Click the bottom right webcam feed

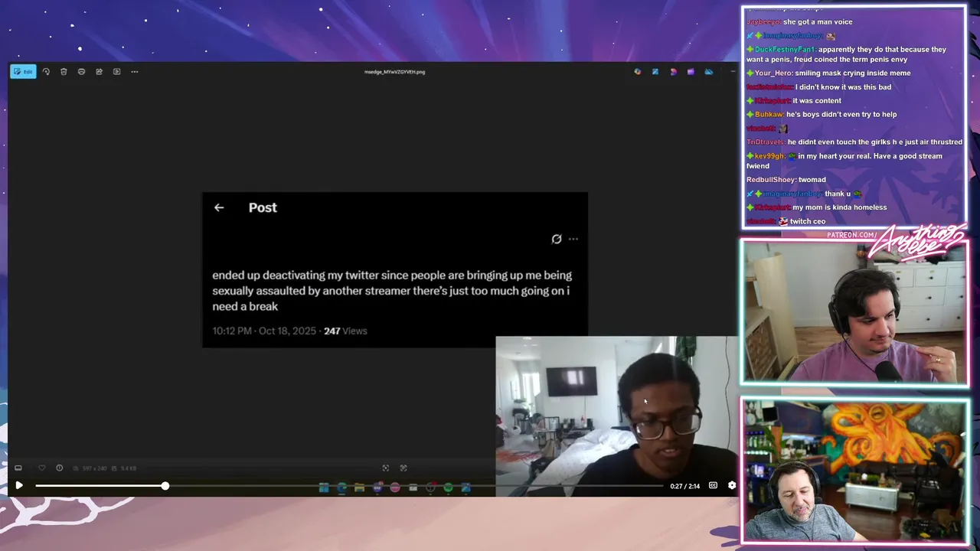point(854,471)
